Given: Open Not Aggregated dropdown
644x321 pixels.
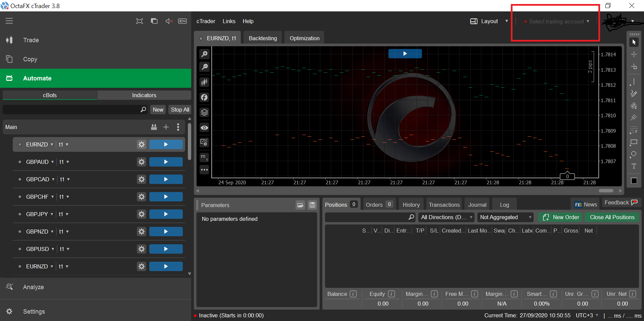Looking at the screenshot, I should (505, 217).
